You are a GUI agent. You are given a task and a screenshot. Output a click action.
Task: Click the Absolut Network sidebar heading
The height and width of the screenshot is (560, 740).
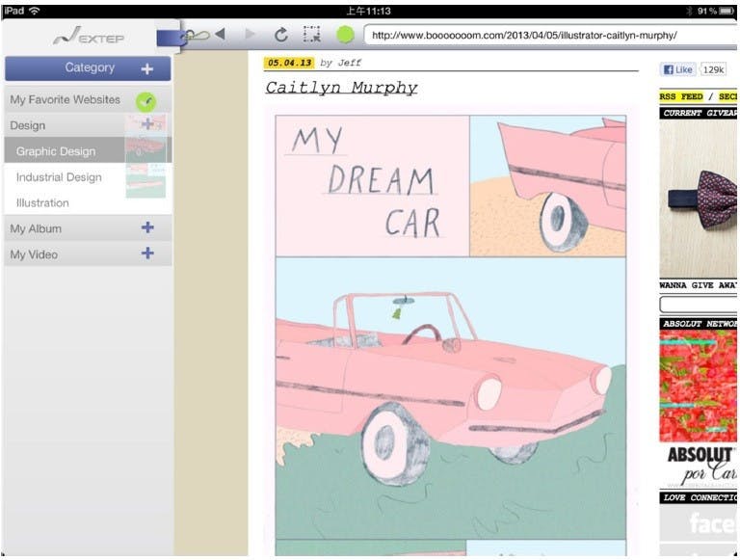pyautogui.click(x=698, y=324)
